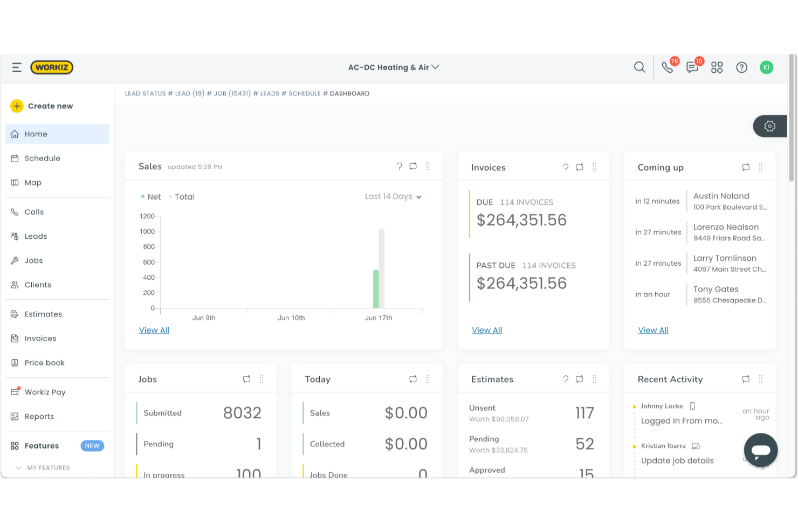Open the DASHBOARD breadcrumb tab
The image size is (798, 532).
(x=348, y=93)
